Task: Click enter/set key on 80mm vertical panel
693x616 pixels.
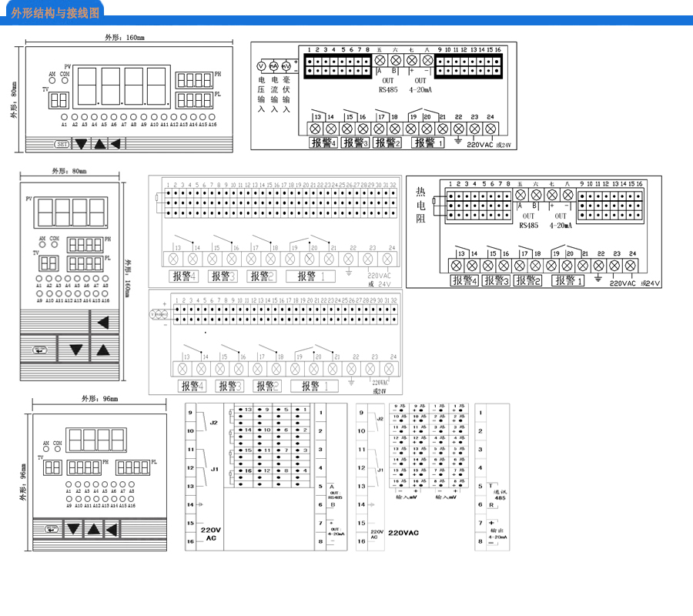Action: tap(38, 350)
